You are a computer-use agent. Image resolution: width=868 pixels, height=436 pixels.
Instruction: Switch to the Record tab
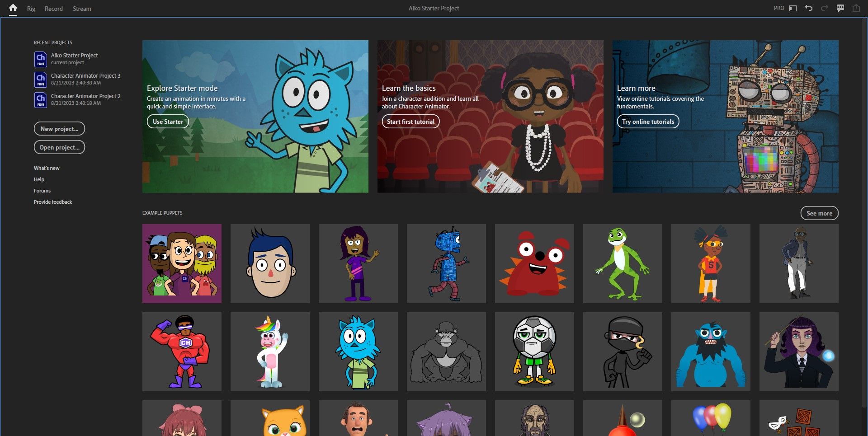tap(53, 9)
